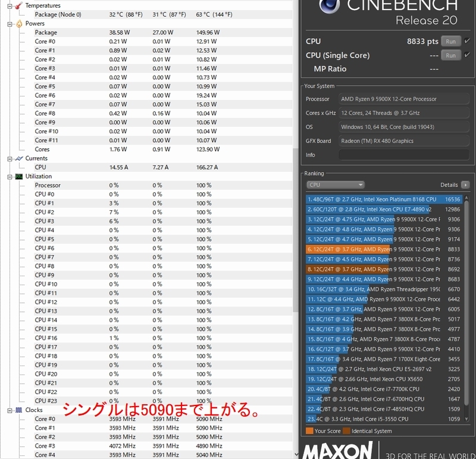Click the 166.27 A max current value

click(207, 167)
